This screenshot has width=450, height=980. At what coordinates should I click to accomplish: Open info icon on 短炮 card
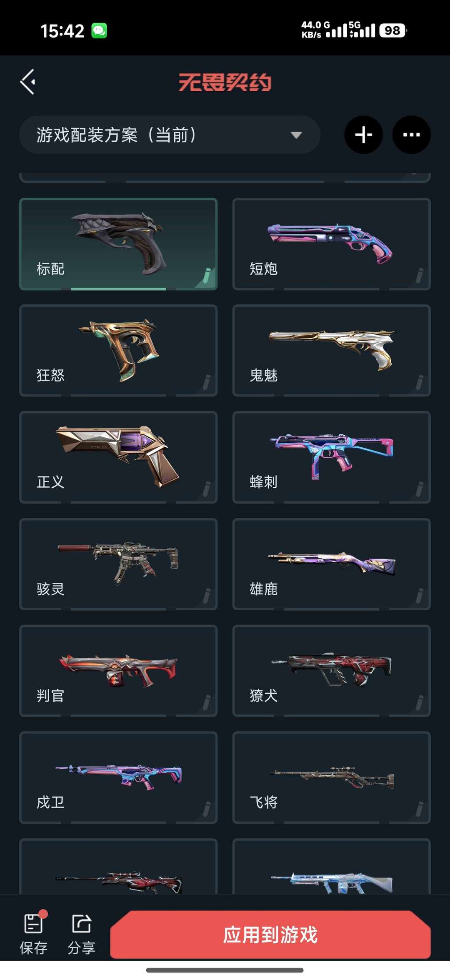pos(420,276)
